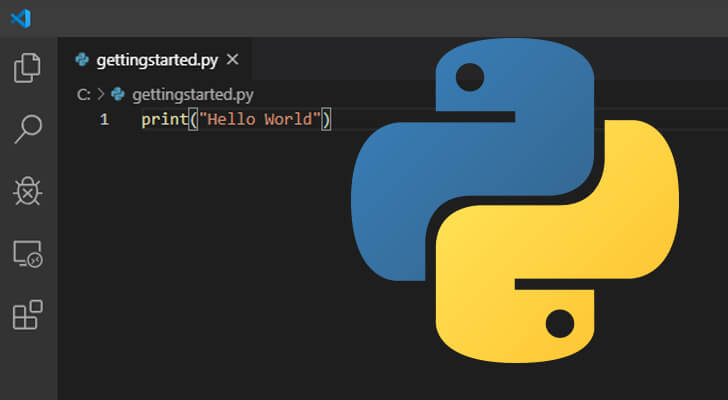Click the "Hello World" string in code
The image size is (728, 400).
point(260,119)
